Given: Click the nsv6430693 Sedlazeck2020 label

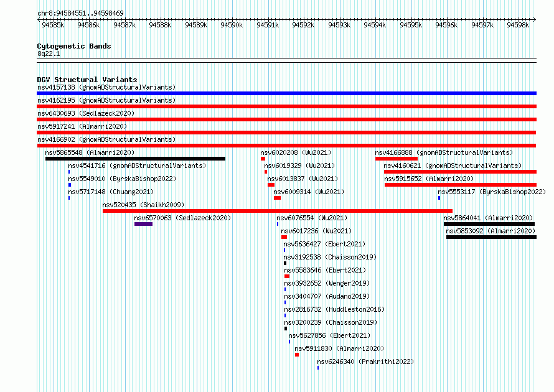Looking at the screenshot, I should (x=86, y=113).
